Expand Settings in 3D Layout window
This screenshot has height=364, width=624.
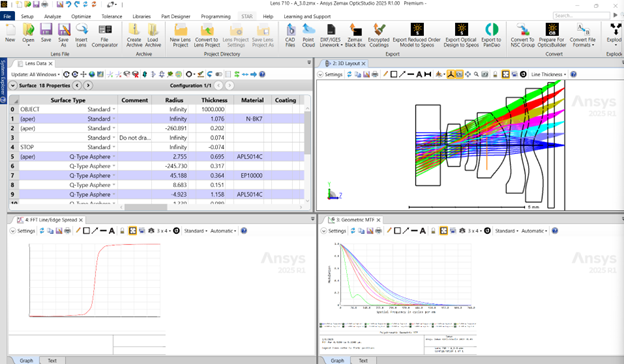coord(330,74)
